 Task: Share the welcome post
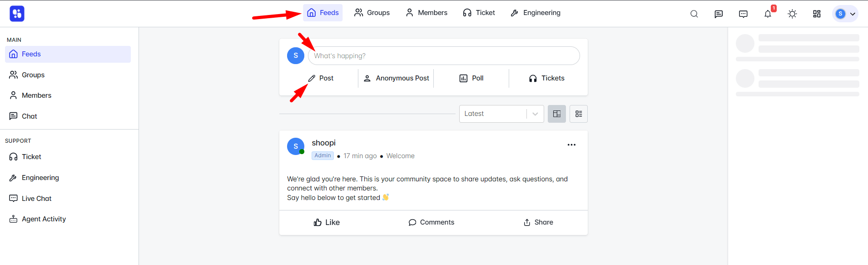(x=538, y=222)
